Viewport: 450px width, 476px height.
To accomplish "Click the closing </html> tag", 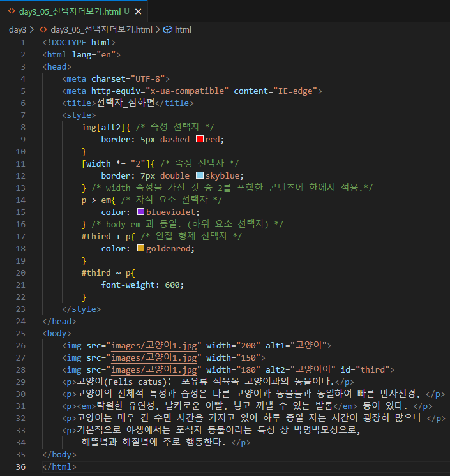I will [x=59, y=466].
